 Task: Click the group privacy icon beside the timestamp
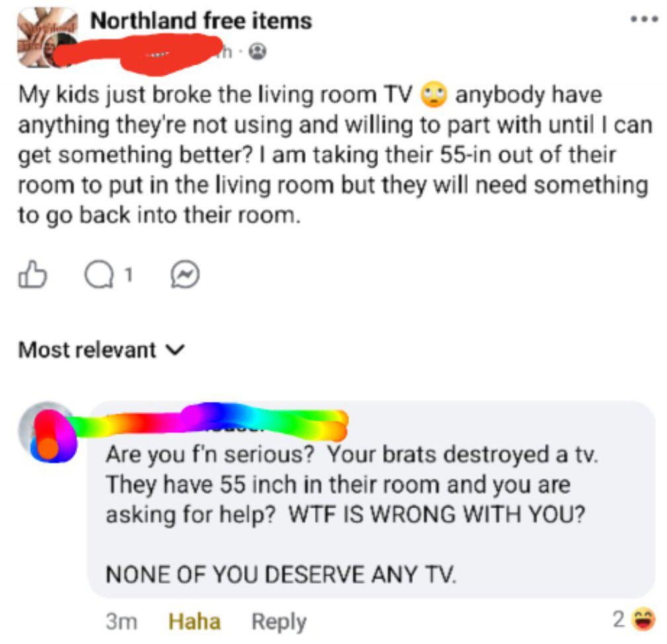(257, 52)
